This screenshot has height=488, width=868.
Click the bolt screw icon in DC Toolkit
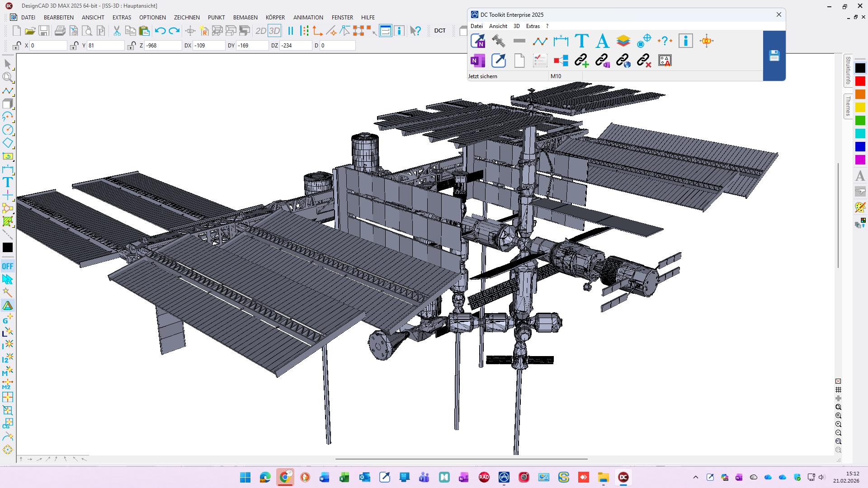pyautogui.click(x=498, y=41)
